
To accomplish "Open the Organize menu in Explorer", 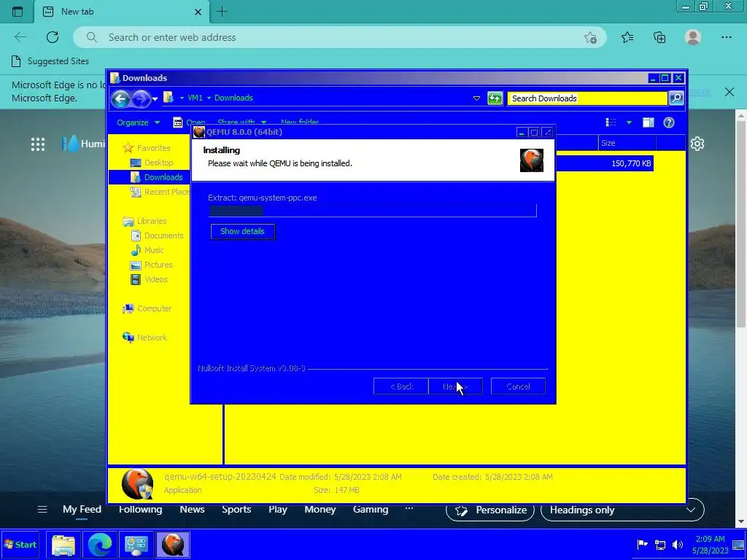I will (138, 122).
